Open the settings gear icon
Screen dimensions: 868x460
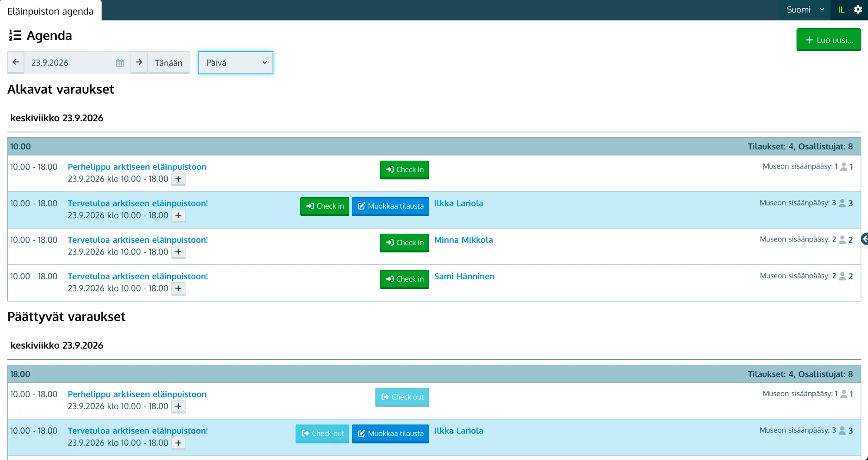tap(858, 10)
